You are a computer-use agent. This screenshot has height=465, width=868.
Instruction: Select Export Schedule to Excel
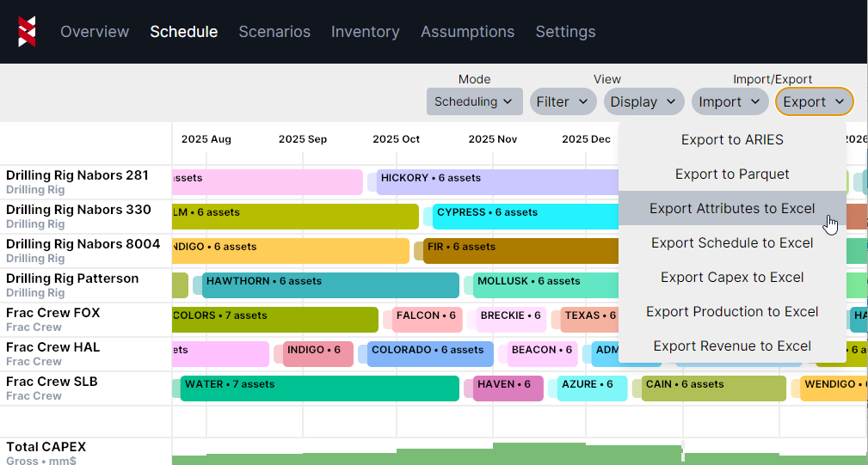732,242
